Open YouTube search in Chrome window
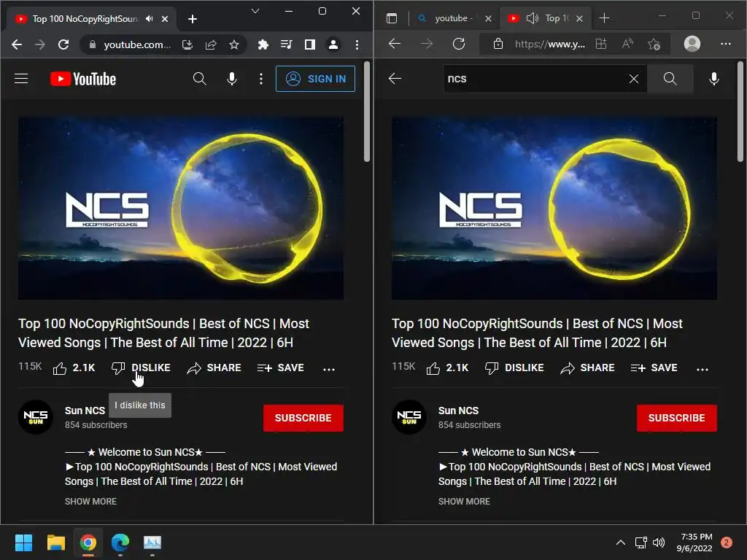747x560 pixels. point(200,79)
